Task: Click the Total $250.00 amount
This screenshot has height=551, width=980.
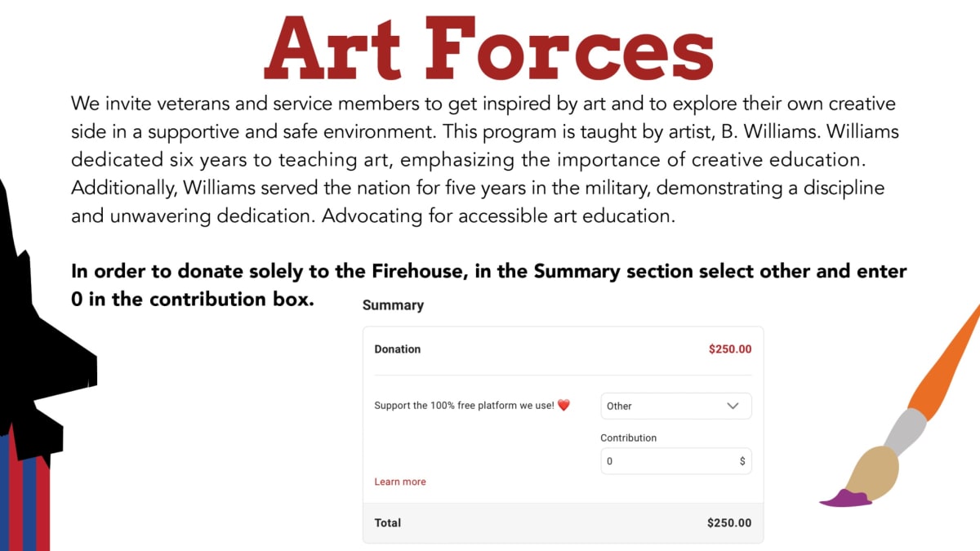Action: (x=729, y=522)
